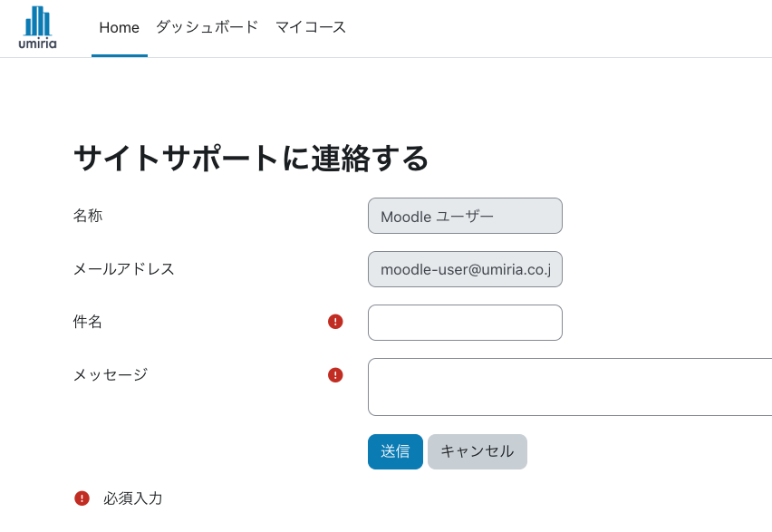
Task: Click the 名称 field showing Moodle ユーザー
Action: 465,216
